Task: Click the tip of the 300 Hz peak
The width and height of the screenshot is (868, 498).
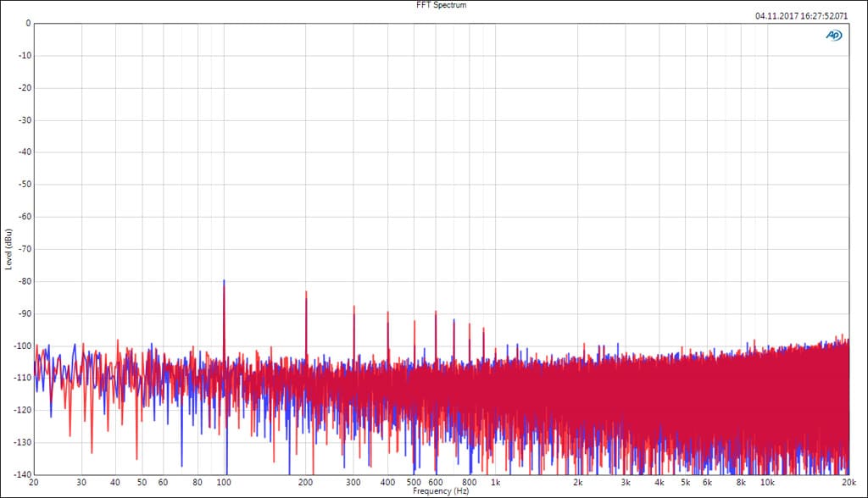Action: tap(354, 306)
